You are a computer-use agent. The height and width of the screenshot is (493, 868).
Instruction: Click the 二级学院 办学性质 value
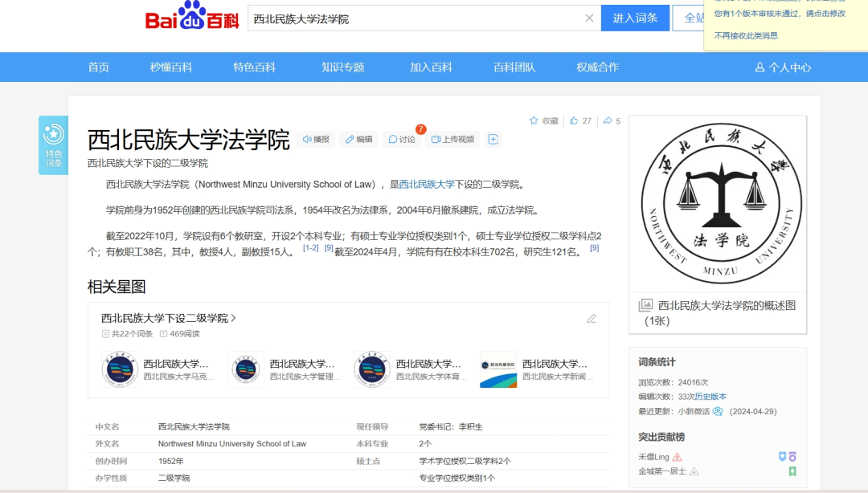click(174, 478)
